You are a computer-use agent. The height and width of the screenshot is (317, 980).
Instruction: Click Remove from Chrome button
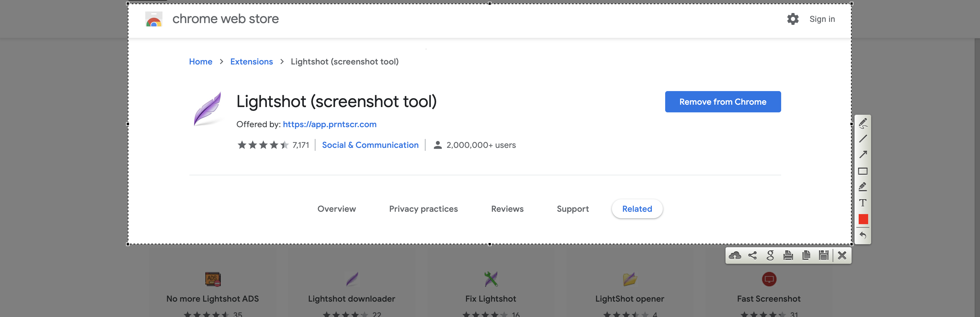(723, 102)
